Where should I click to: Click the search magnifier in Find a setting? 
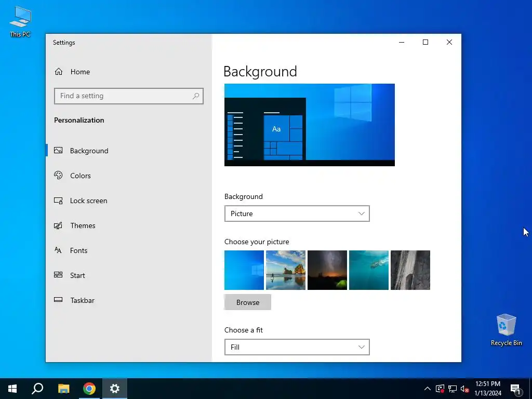196,96
